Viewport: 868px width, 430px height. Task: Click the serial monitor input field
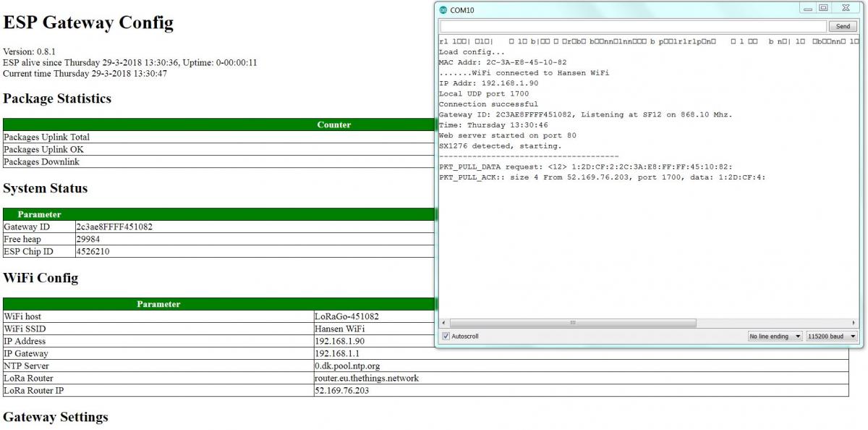632,26
